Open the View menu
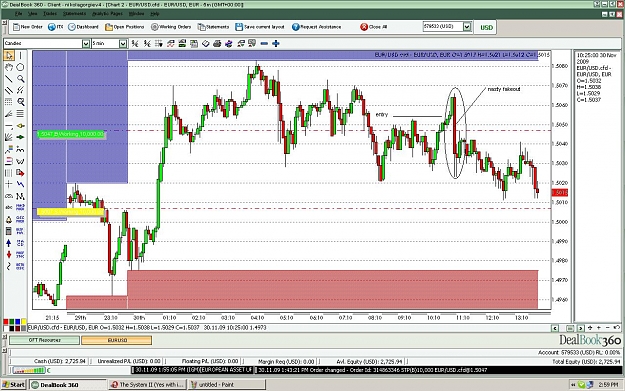The height and width of the screenshot is (391, 625). click(x=32, y=14)
